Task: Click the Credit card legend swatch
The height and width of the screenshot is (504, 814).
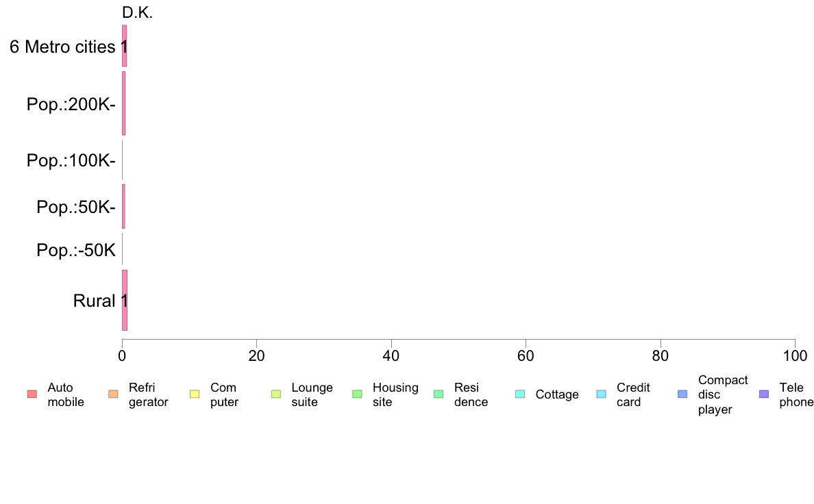Action: pos(601,394)
